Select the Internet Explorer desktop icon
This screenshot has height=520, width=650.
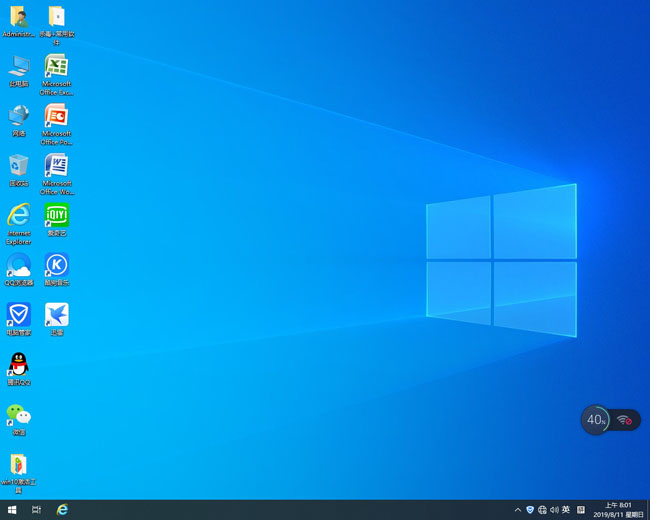point(18,215)
